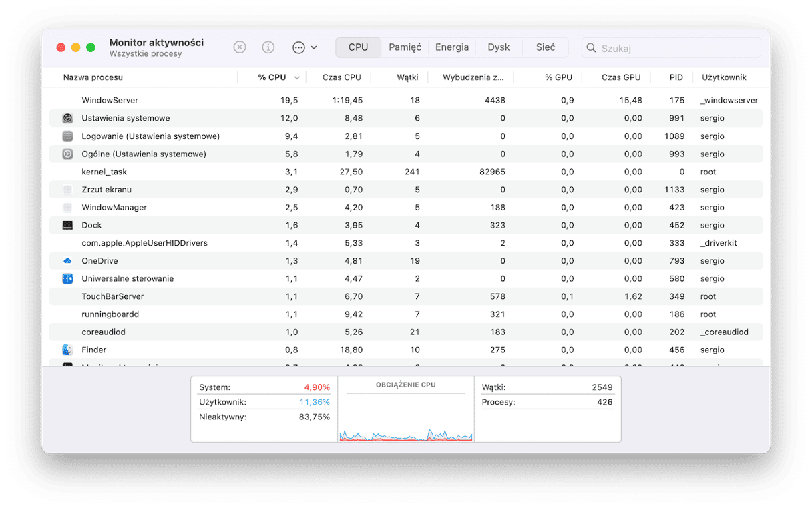Switch to the Sieć tab
Screen dimensions: 812x508
(x=546, y=47)
